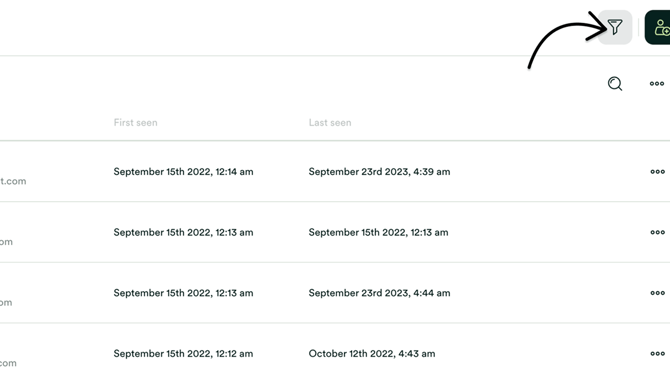Select last seen September 23rd 4:39 am cell
This screenshot has width=670, height=368.
[379, 172]
